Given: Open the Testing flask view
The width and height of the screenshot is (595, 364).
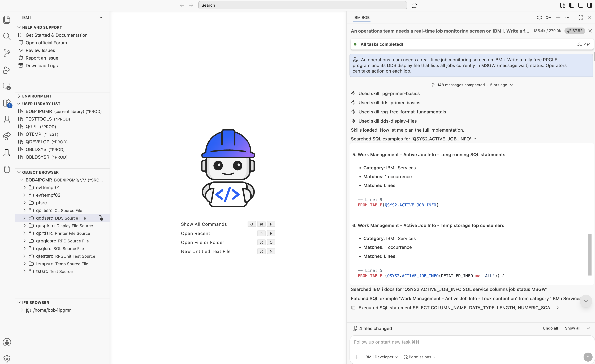Looking at the screenshot, I should coord(7,120).
